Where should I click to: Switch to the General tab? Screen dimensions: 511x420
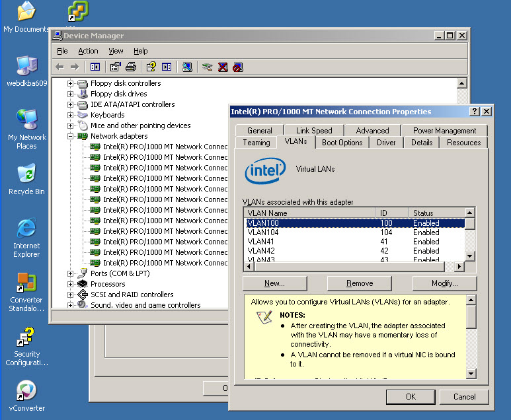click(259, 131)
